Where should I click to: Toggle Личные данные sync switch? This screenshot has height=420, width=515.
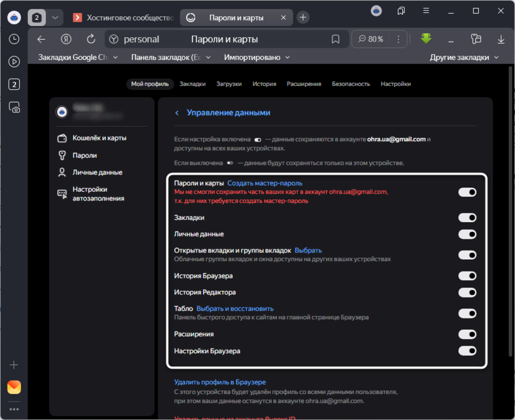coord(467,234)
